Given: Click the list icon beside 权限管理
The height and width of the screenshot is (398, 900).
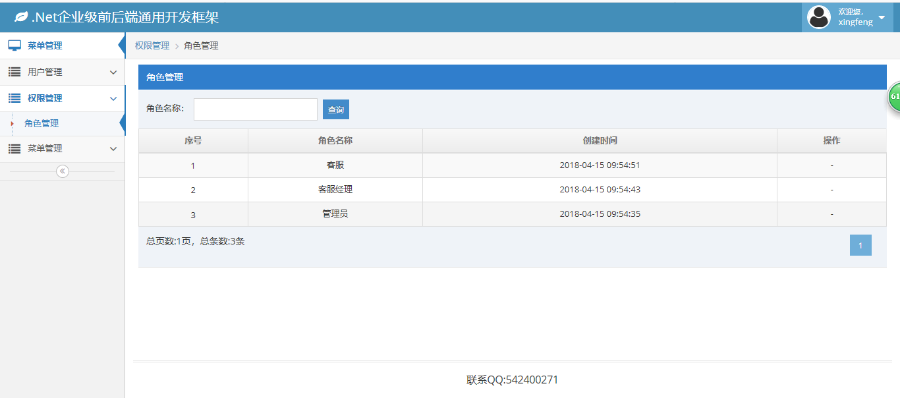Looking at the screenshot, I should [15, 98].
